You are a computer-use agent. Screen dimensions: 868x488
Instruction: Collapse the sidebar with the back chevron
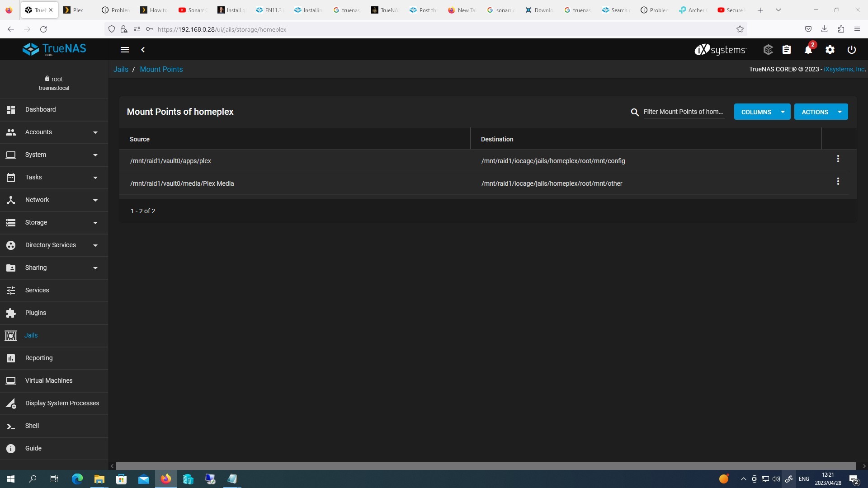(143, 50)
